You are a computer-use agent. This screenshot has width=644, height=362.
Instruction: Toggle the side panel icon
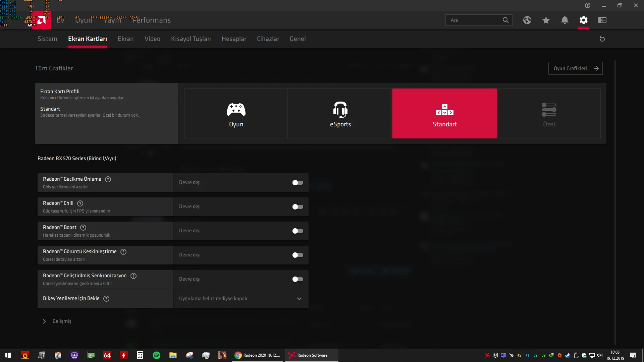pos(602,20)
